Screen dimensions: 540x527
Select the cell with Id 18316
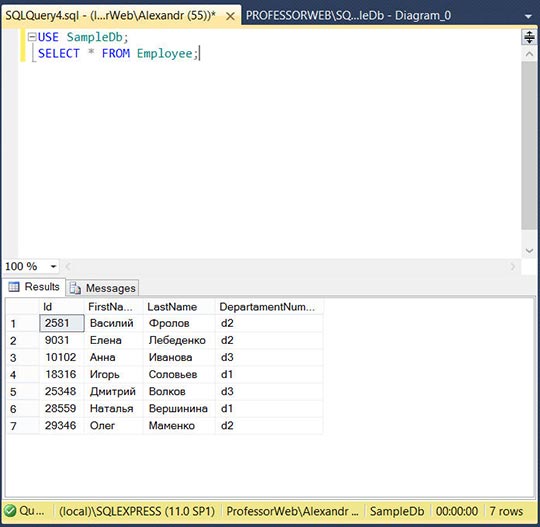[62, 374]
